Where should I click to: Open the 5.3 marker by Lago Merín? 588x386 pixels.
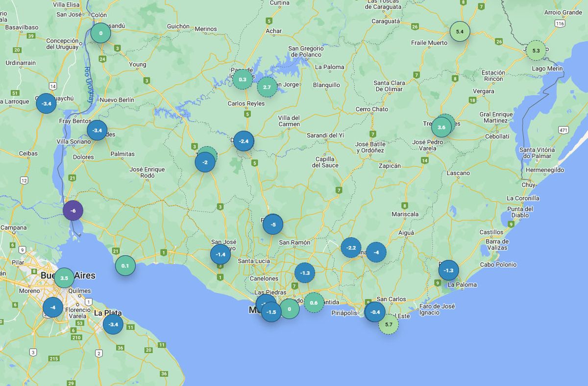tap(536, 51)
